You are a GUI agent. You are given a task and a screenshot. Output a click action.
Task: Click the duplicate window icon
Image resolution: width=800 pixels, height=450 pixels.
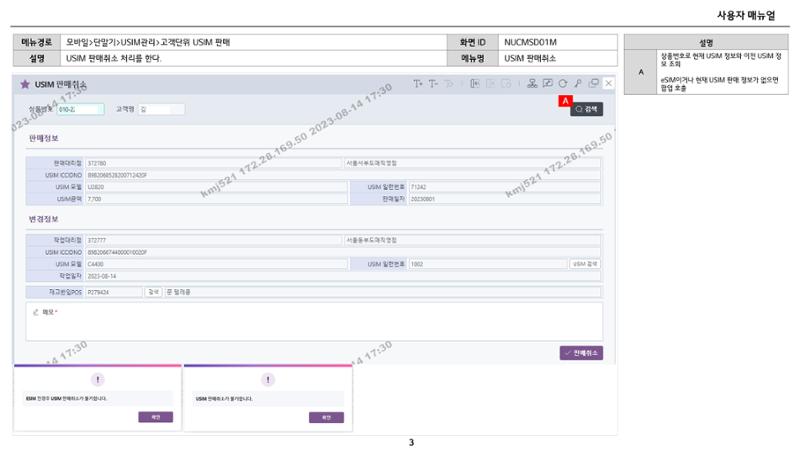(x=593, y=83)
